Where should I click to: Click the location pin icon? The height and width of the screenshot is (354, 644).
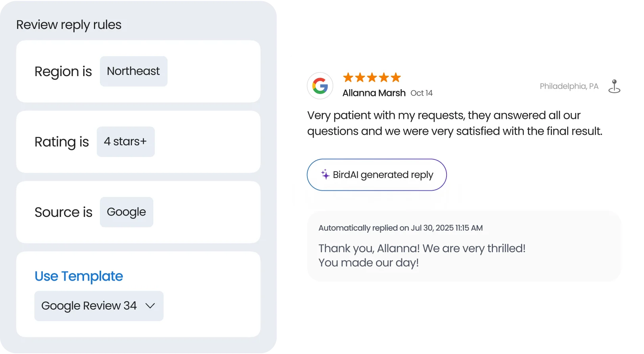(614, 86)
